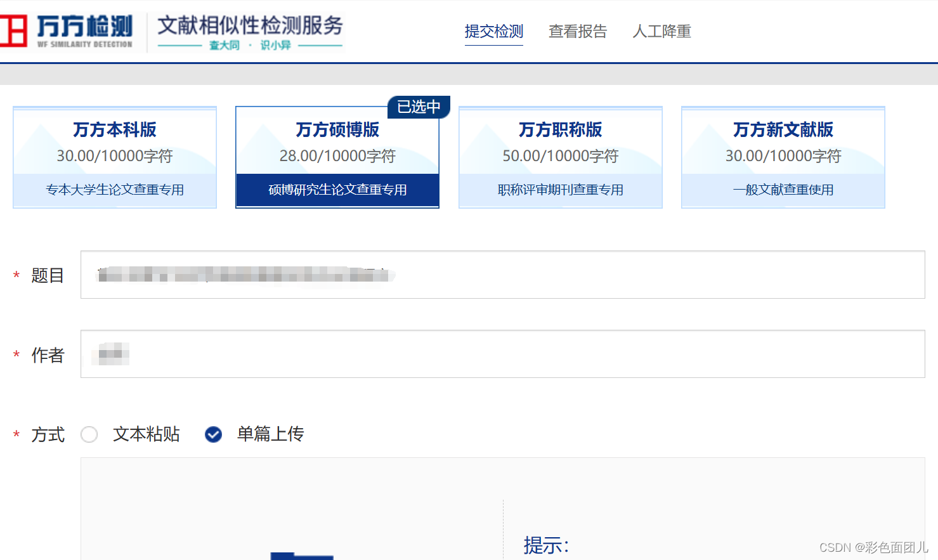Click the 提示: heading in upload area

pyautogui.click(x=547, y=545)
